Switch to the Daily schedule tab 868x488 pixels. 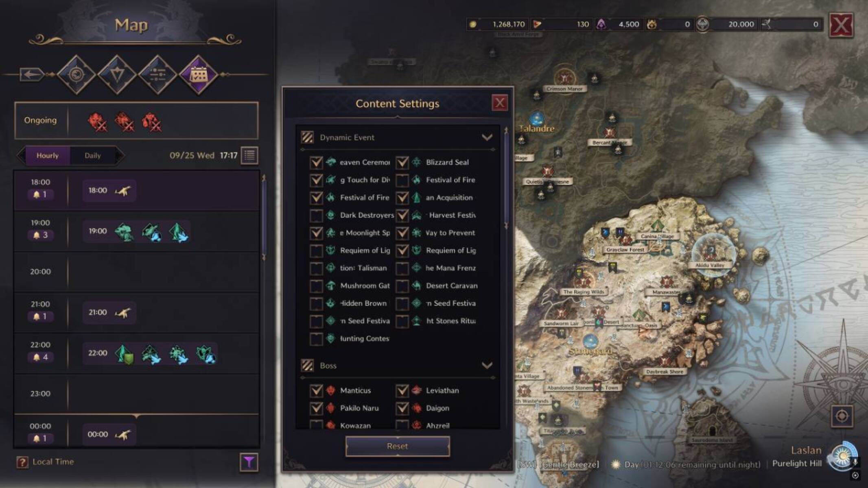click(x=92, y=155)
